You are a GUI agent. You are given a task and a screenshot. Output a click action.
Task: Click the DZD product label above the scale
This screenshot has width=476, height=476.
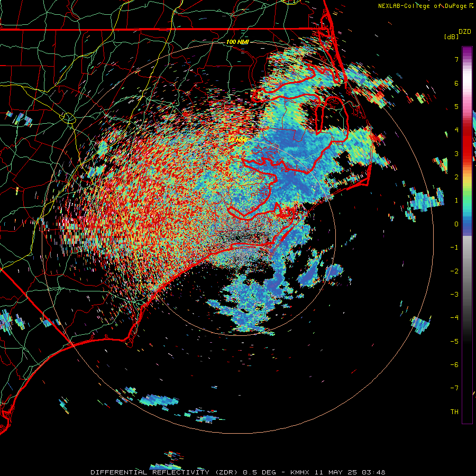tap(465, 32)
